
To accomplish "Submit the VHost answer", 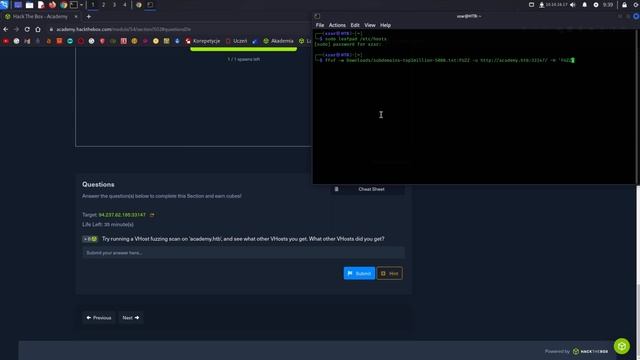I will (359, 273).
